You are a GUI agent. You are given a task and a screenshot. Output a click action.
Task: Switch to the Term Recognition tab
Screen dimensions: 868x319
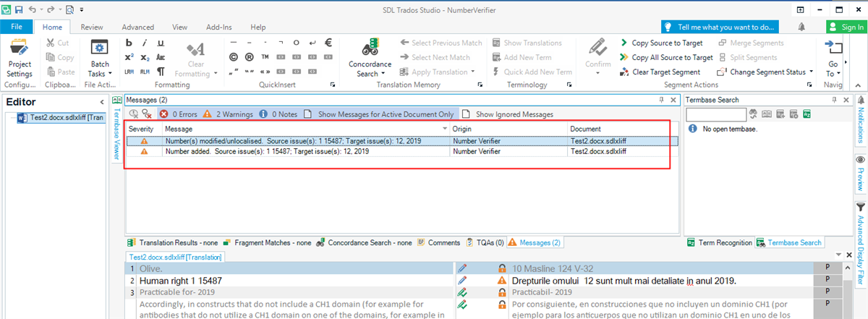point(720,243)
